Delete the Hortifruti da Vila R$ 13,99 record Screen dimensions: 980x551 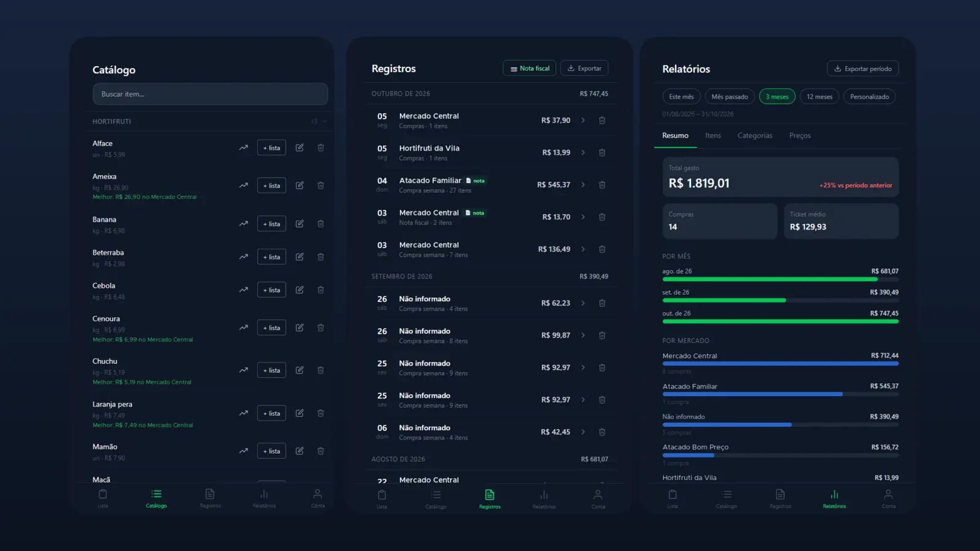pos(602,152)
